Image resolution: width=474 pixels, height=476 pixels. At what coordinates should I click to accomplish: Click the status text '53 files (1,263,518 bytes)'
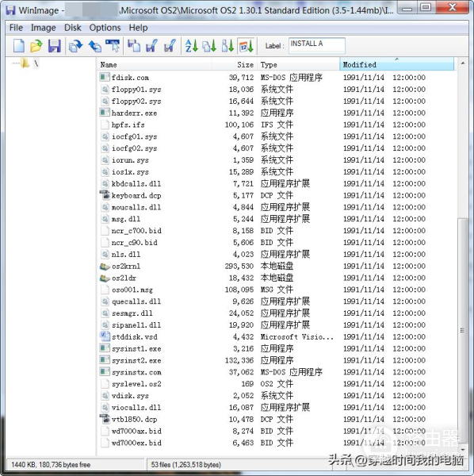(186, 464)
